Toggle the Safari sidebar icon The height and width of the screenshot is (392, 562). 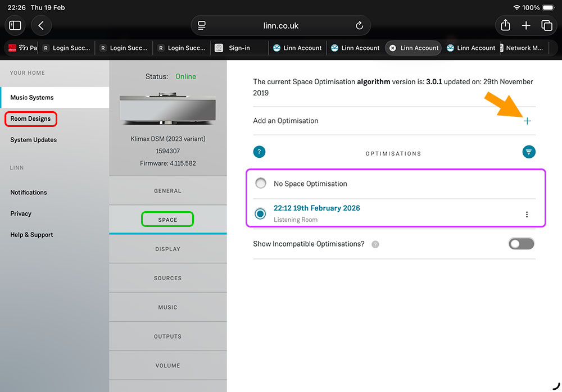pos(15,25)
